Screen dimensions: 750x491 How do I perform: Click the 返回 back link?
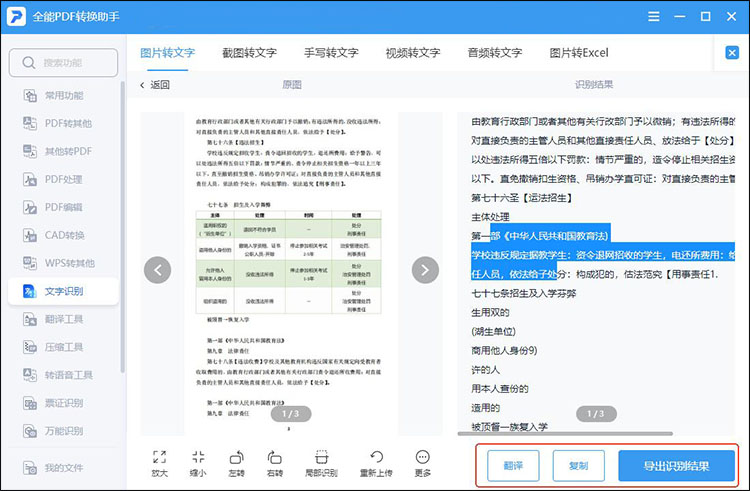pyautogui.click(x=155, y=85)
